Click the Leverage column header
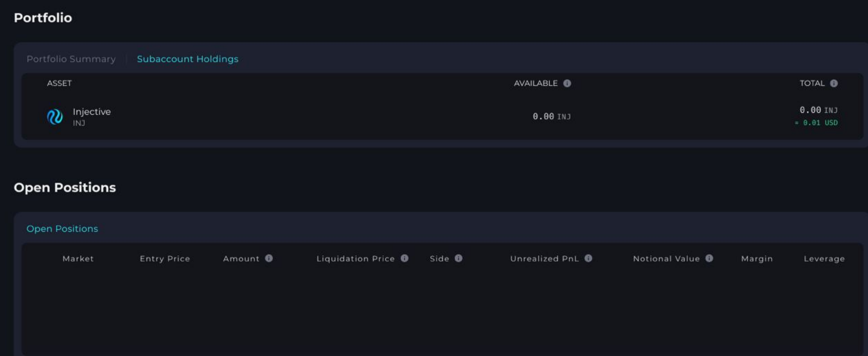 click(x=824, y=259)
